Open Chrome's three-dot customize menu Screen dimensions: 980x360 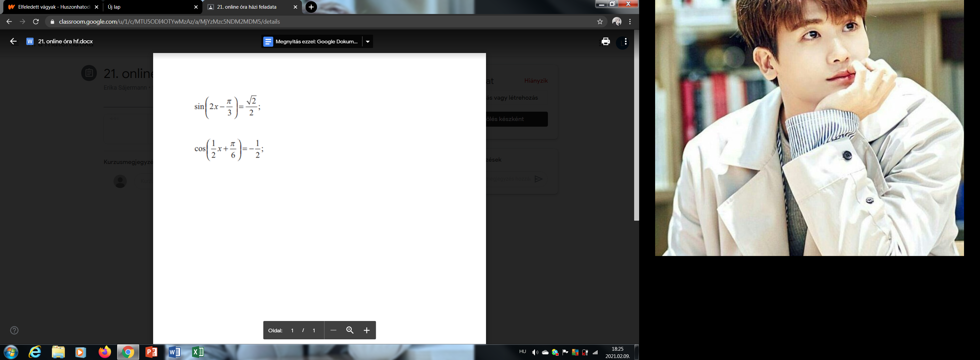[x=630, y=22]
